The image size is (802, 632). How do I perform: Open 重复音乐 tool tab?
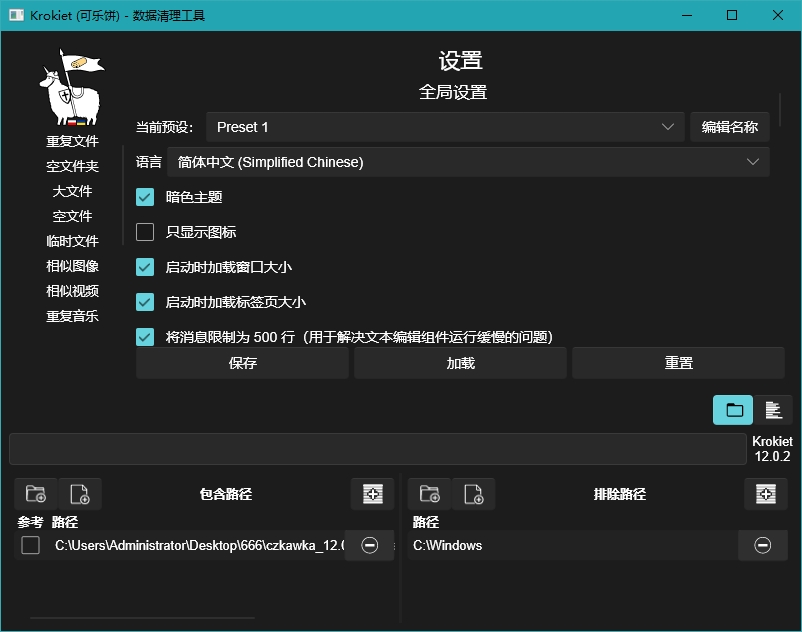[72, 316]
